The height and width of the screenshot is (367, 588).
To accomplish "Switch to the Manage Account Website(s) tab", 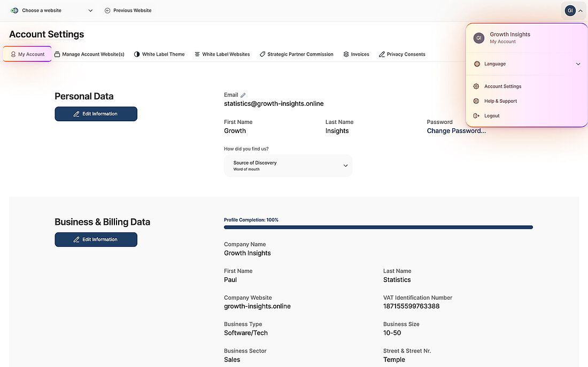I will coord(89,54).
